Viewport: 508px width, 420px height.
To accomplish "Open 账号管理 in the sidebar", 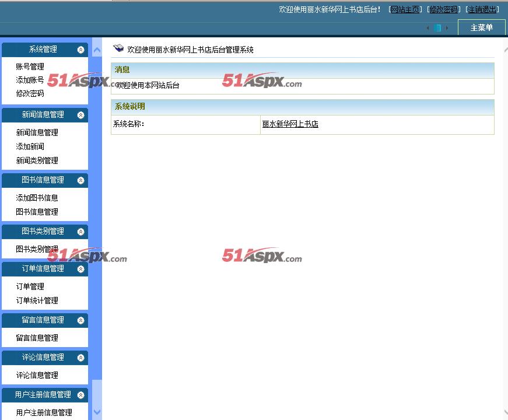I will (x=30, y=66).
